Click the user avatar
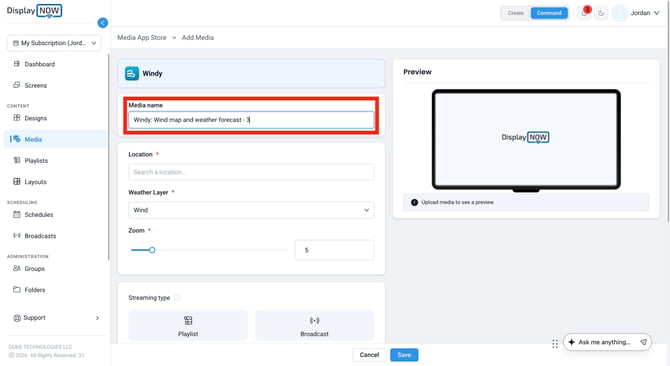Image resolution: width=670 pixels, height=366 pixels. pyautogui.click(x=620, y=13)
